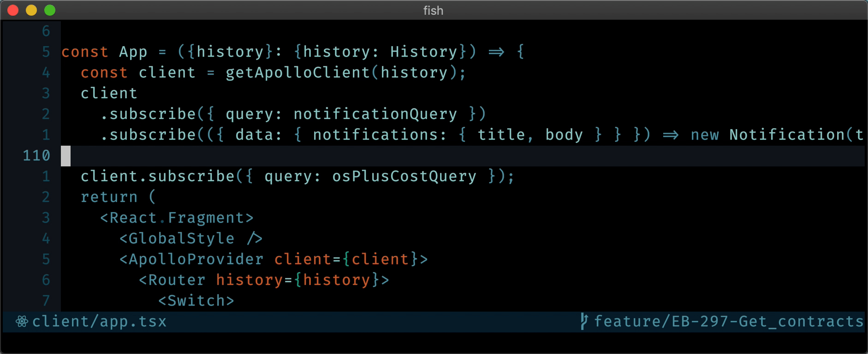Click the yellow minimize window button
This screenshot has height=354, width=868.
click(31, 10)
